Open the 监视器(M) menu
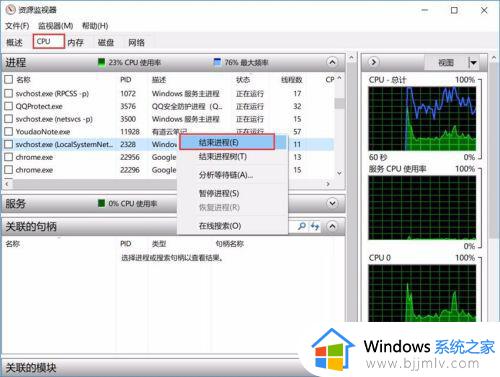The image size is (500, 377). 56,26
